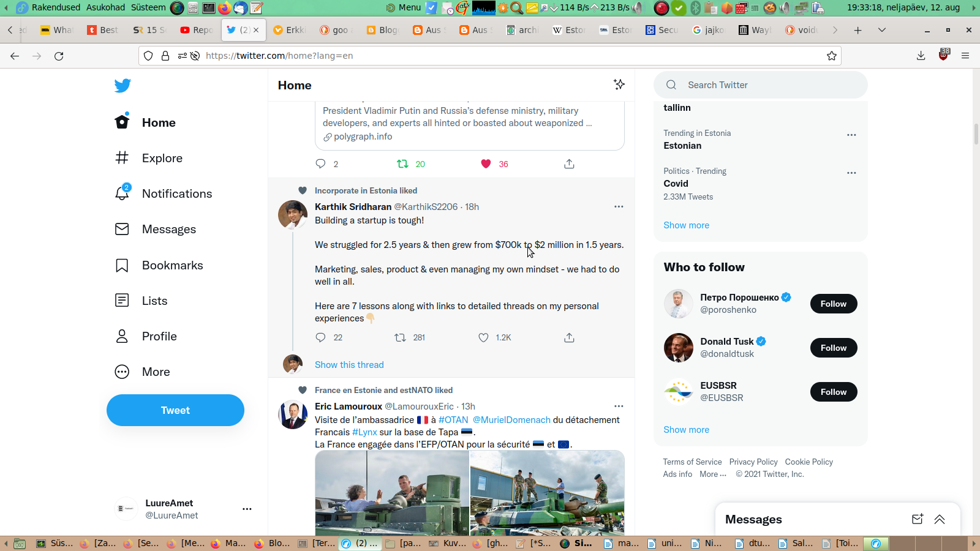Click Show this thread link

point(349,365)
